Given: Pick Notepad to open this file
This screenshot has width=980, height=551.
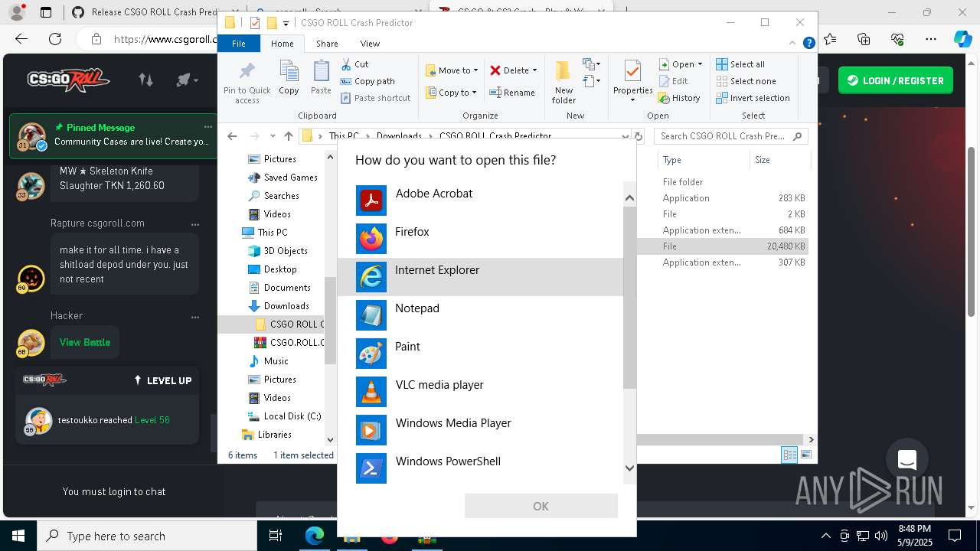Looking at the screenshot, I should (481, 315).
